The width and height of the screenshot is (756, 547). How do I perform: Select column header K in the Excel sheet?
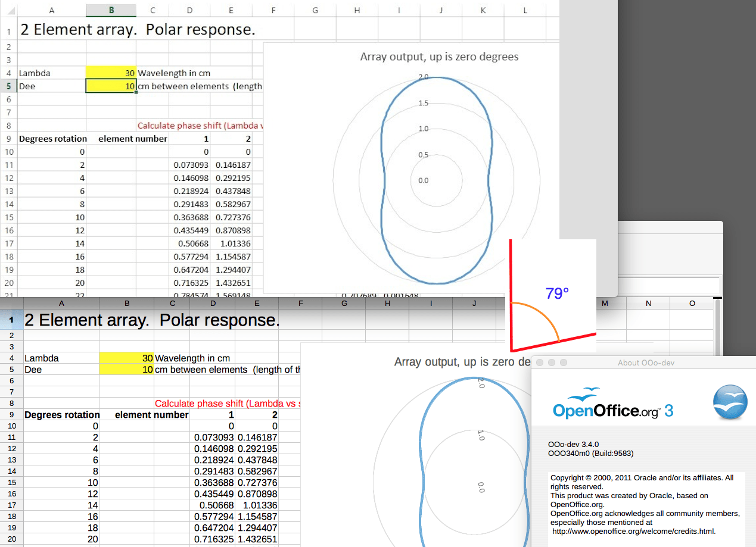click(483, 10)
